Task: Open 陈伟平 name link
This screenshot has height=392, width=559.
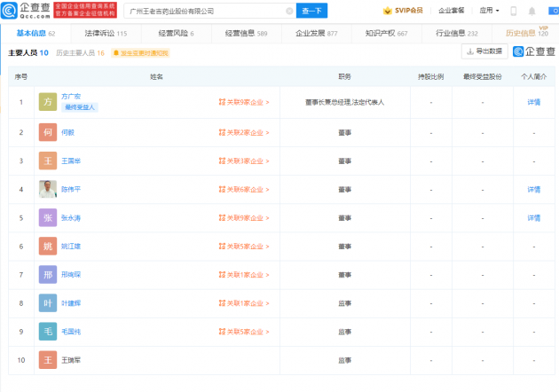Action: click(x=71, y=189)
